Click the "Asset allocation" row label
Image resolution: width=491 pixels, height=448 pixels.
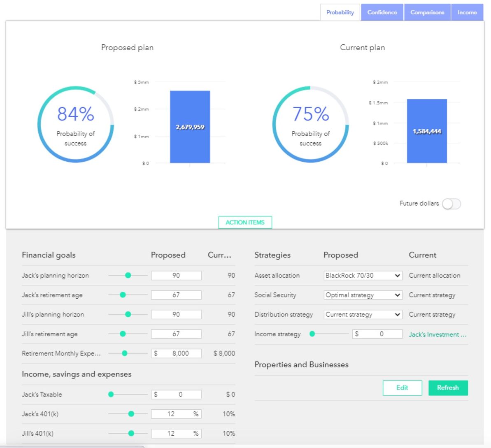pyautogui.click(x=277, y=276)
